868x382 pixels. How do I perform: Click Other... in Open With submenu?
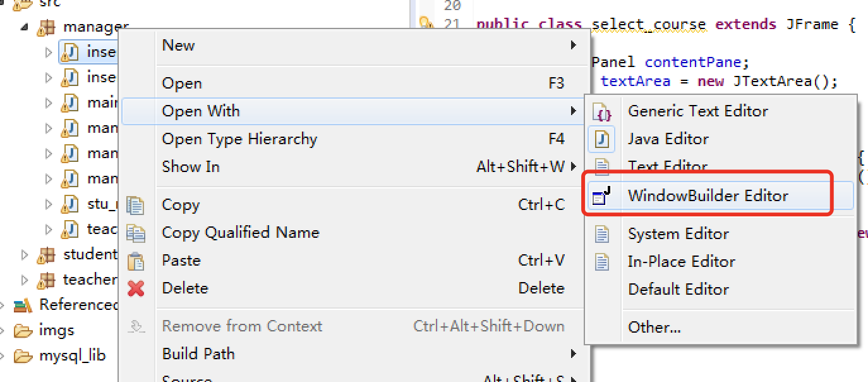coord(720,327)
